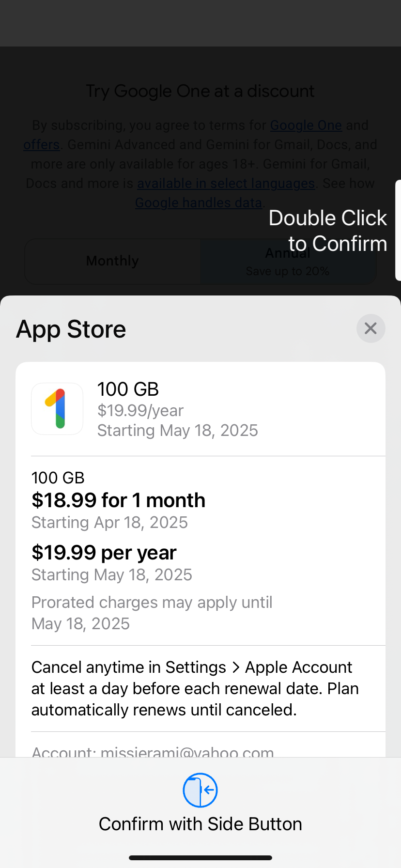Image resolution: width=401 pixels, height=868 pixels.
Task: Tap the white side button indicator bar
Action: click(398, 230)
